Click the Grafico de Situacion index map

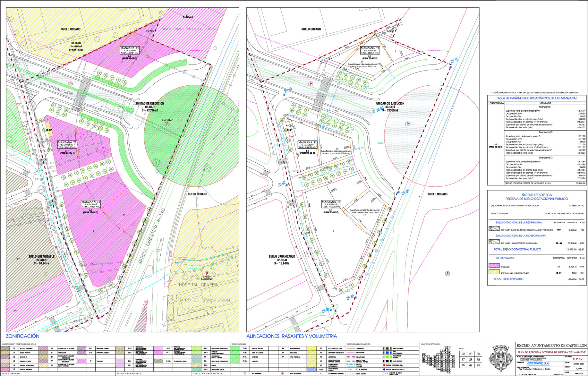tap(438, 360)
